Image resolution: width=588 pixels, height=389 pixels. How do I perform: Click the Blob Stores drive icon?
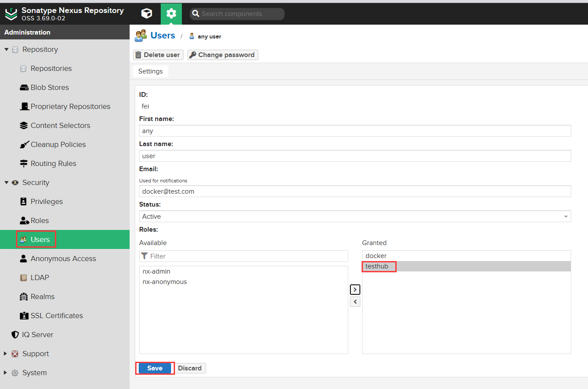click(x=24, y=88)
